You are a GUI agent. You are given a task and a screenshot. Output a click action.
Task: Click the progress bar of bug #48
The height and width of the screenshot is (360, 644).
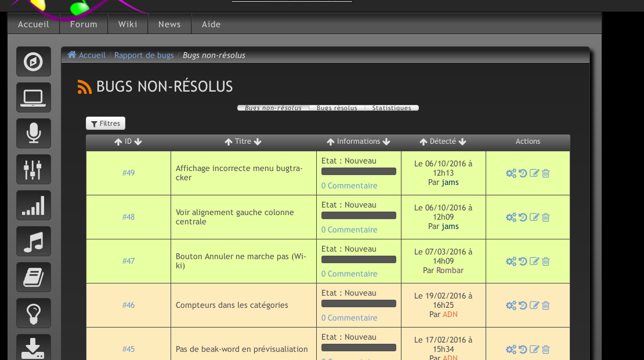(x=359, y=215)
